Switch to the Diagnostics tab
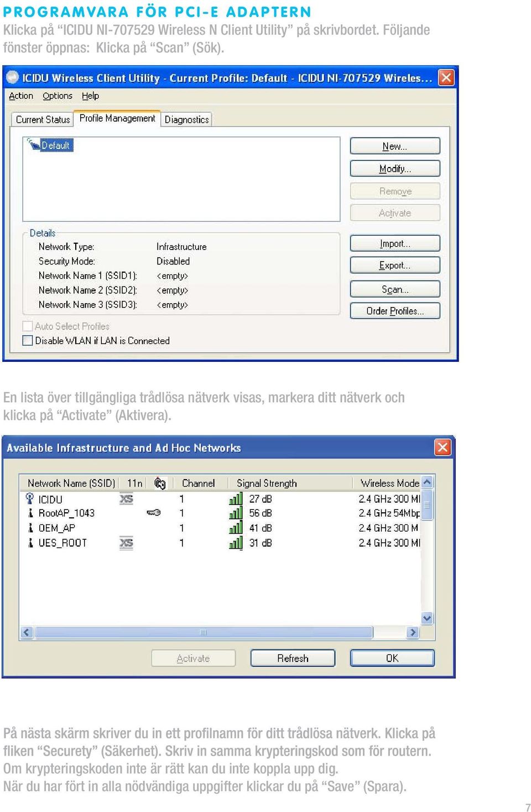This screenshot has width=531, height=812. tap(187, 119)
